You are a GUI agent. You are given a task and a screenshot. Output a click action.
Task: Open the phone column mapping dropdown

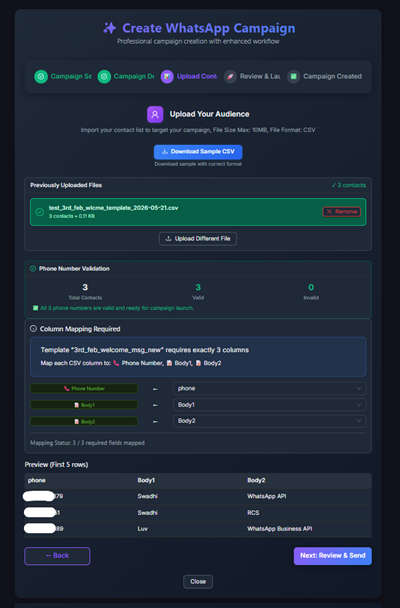pyautogui.click(x=269, y=388)
